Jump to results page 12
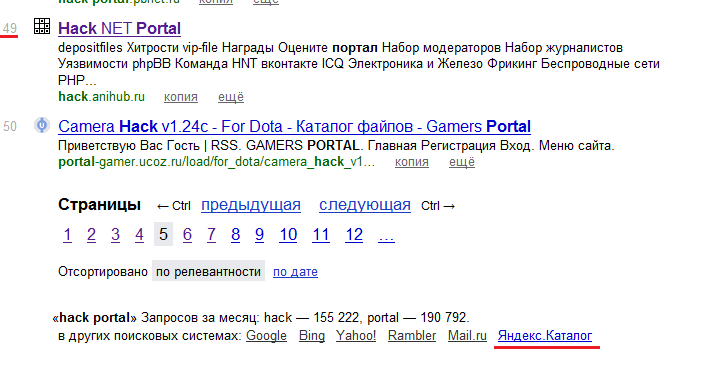This screenshot has height=389, width=707. pyautogui.click(x=354, y=234)
